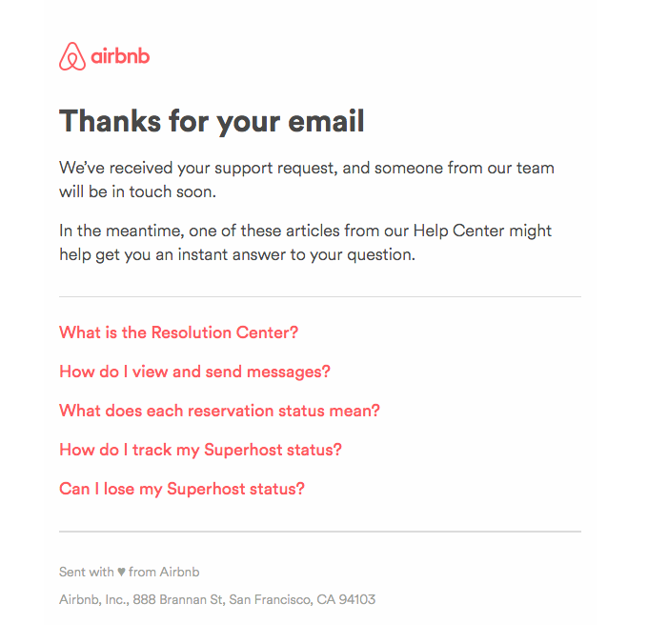Click 'from Airbnb' in the footer line
This screenshot has width=648, height=644.
coord(164,573)
